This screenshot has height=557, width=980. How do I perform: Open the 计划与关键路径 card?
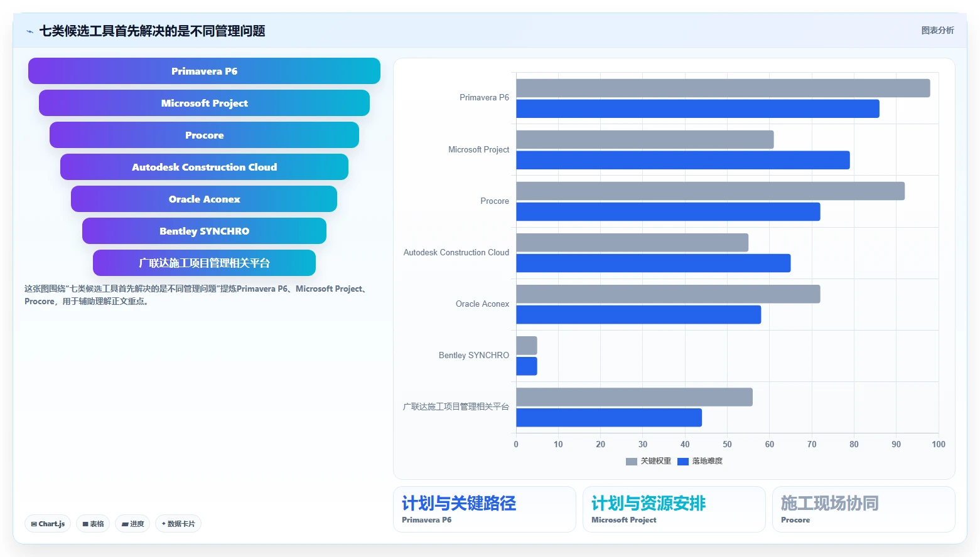coord(485,509)
